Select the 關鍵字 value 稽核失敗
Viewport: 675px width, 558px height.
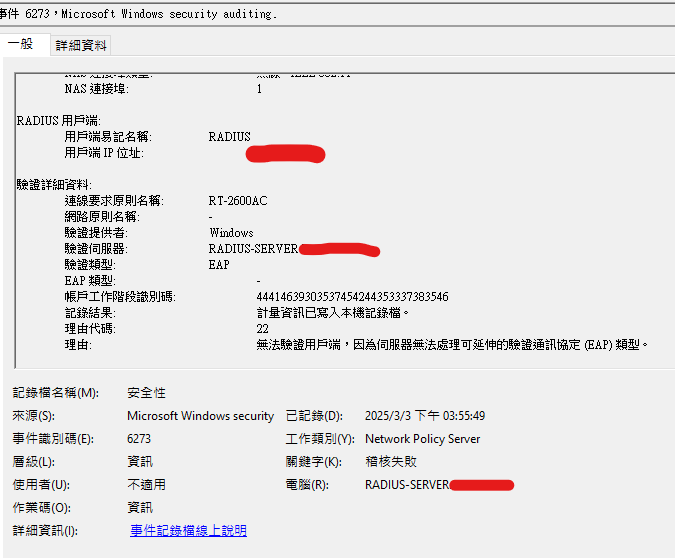(391, 462)
